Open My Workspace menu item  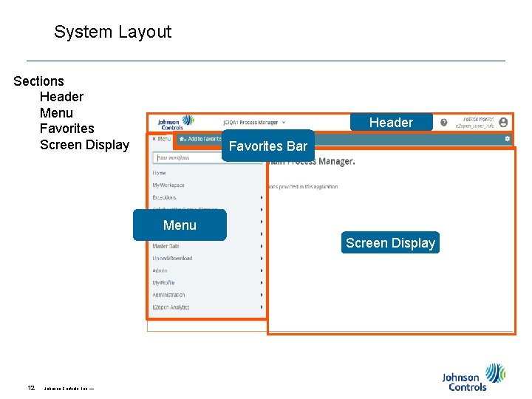point(168,185)
